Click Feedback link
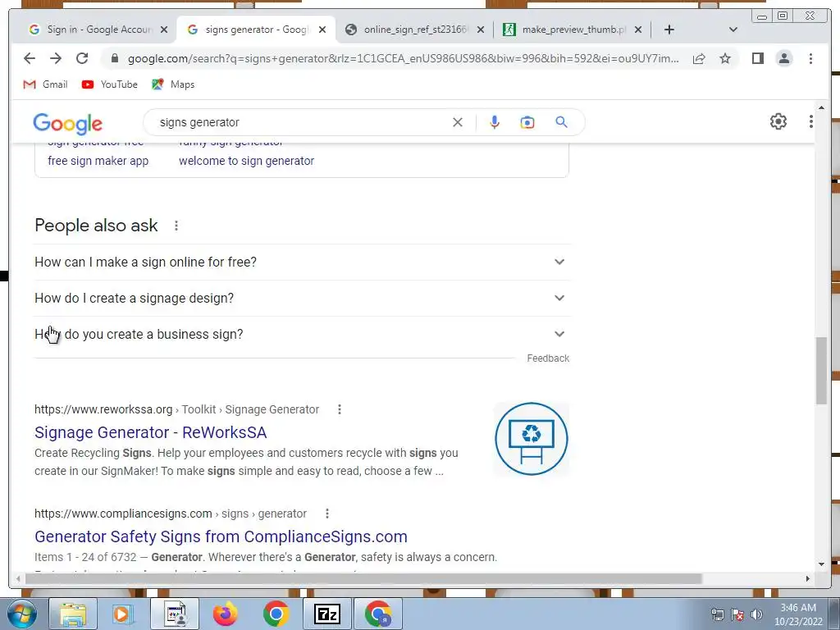840x630 pixels. click(x=547, y=358)
